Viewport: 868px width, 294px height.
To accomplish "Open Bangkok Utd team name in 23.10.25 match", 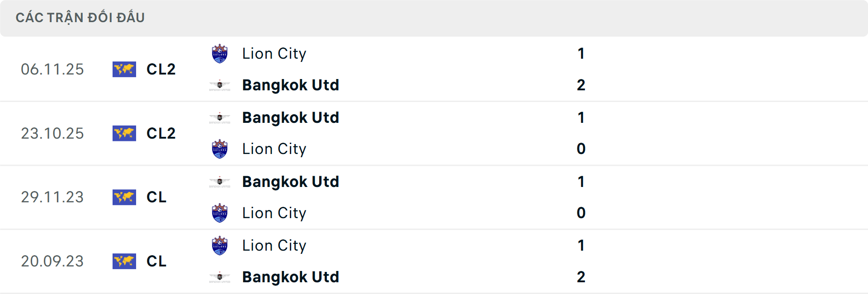I will 290,118.
